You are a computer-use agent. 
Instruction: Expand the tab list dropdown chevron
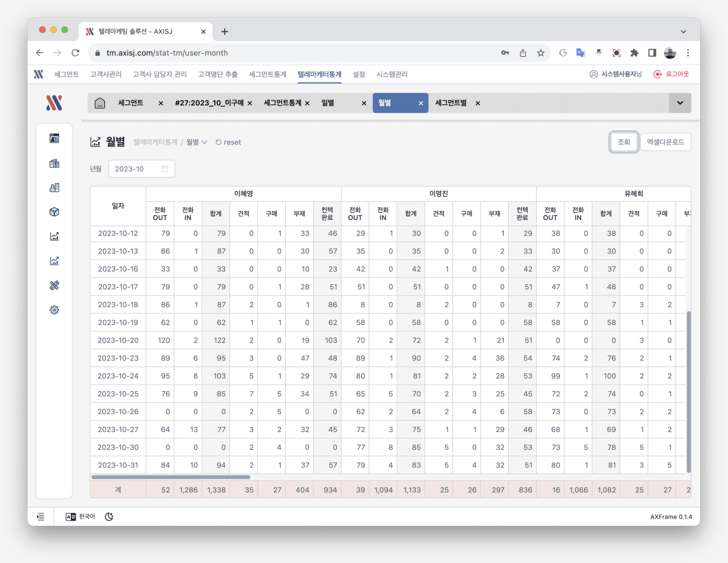click(680, 103)
